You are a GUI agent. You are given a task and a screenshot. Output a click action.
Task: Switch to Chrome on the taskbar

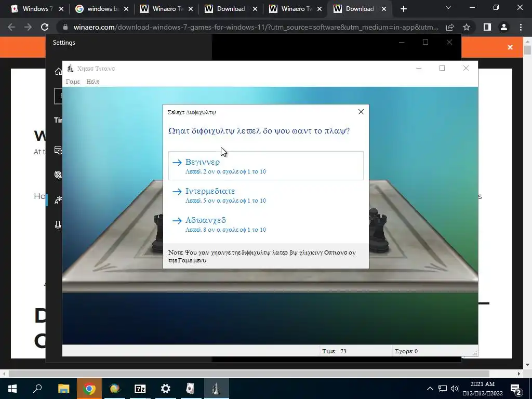89,389
